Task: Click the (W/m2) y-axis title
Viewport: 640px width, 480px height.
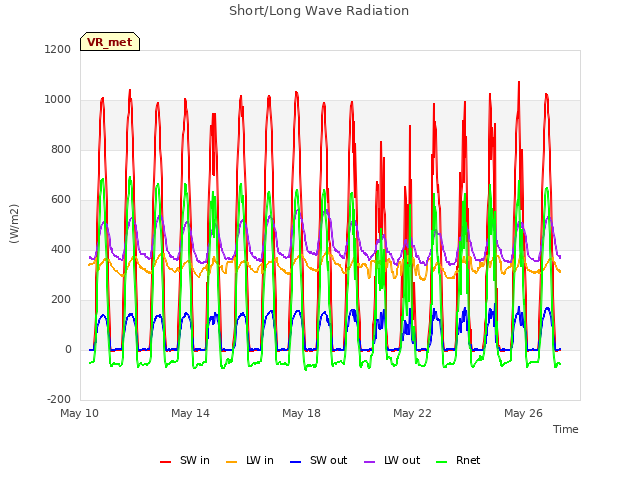Action: (x=14, y=224)
